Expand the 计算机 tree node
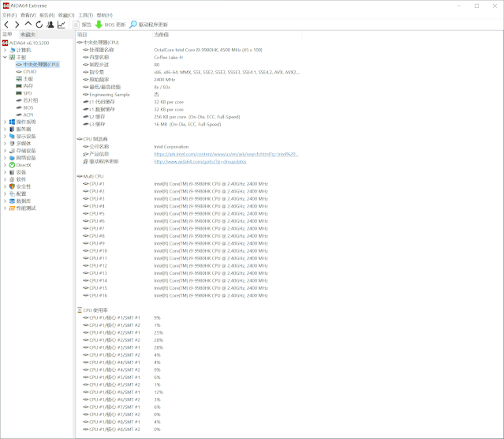504x439 pixels. (6, 50)
